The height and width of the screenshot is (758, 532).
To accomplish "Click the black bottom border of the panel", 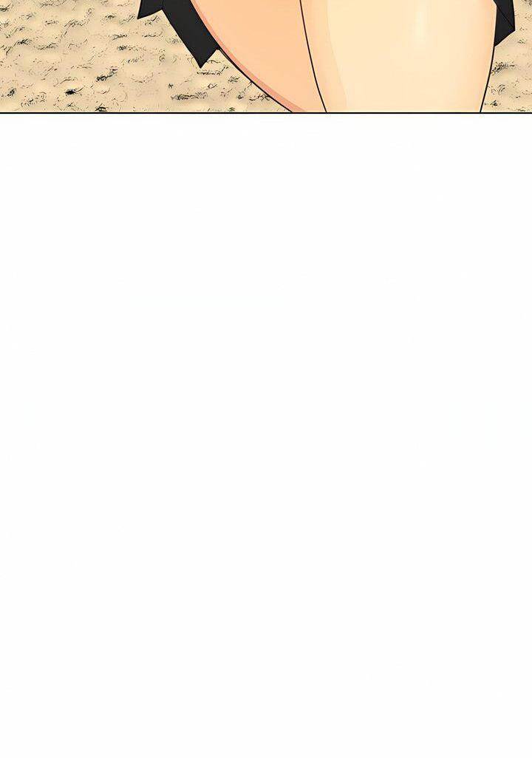I will (x=266, y=112).
